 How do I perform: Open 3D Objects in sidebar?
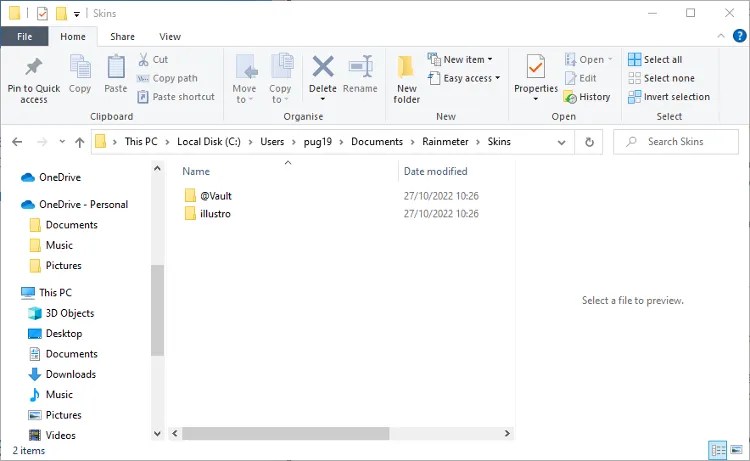(x=61, y=313)
